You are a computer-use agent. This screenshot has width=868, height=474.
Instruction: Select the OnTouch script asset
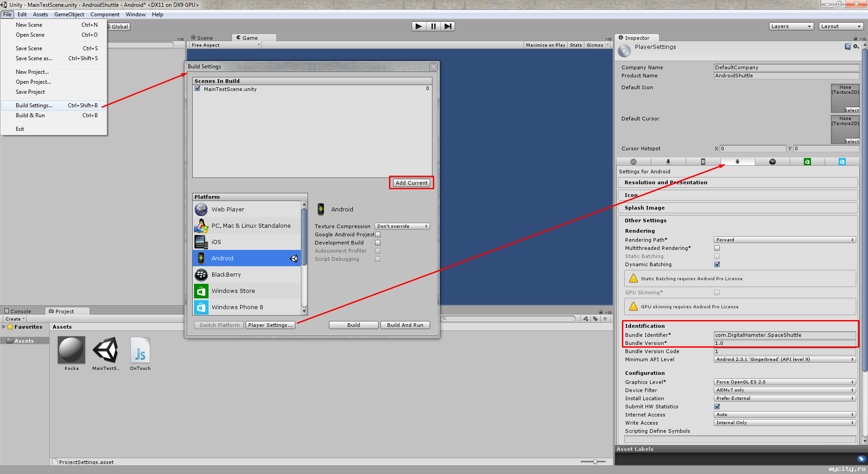(140, 350)
